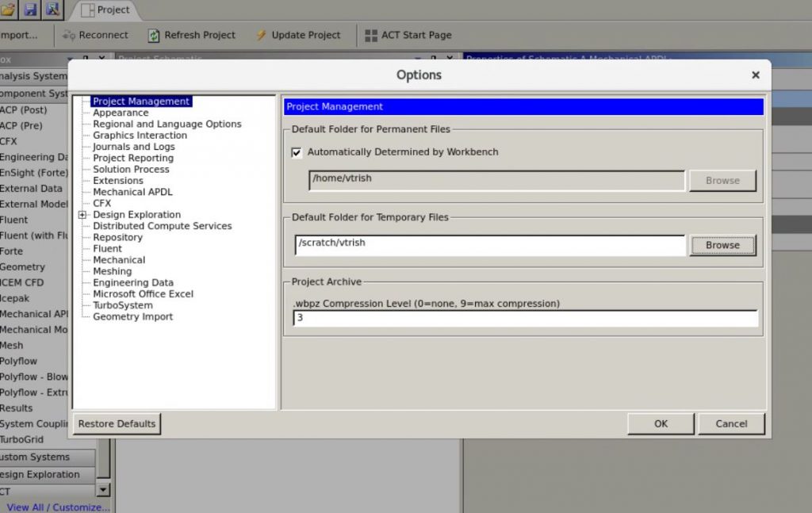The image size is (812, 513).
Task: Open a project using the folder icon
Action: tap(9, 9)
